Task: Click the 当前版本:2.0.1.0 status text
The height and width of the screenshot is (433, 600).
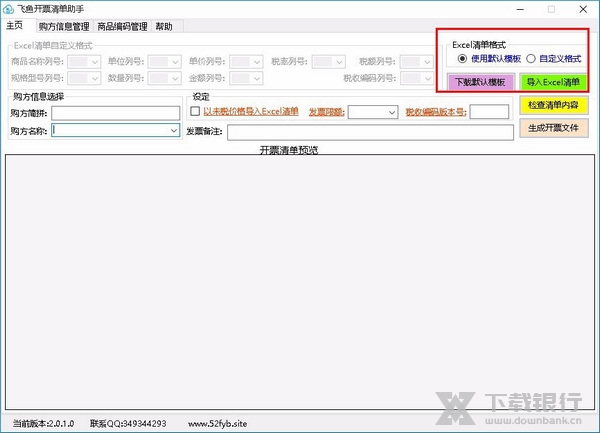Action: click(44, 423)
